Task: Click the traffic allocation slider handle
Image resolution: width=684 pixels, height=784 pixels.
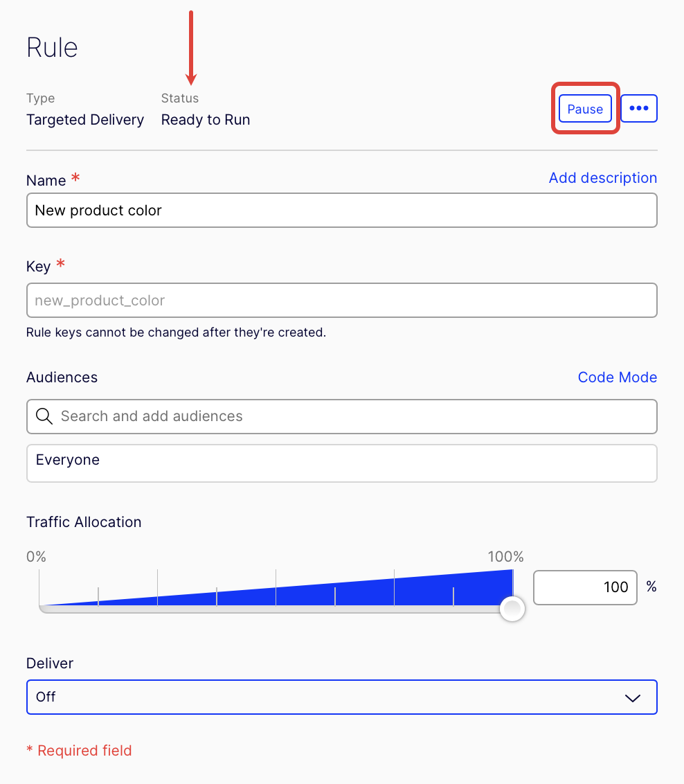Action: [x=512, y=609]
